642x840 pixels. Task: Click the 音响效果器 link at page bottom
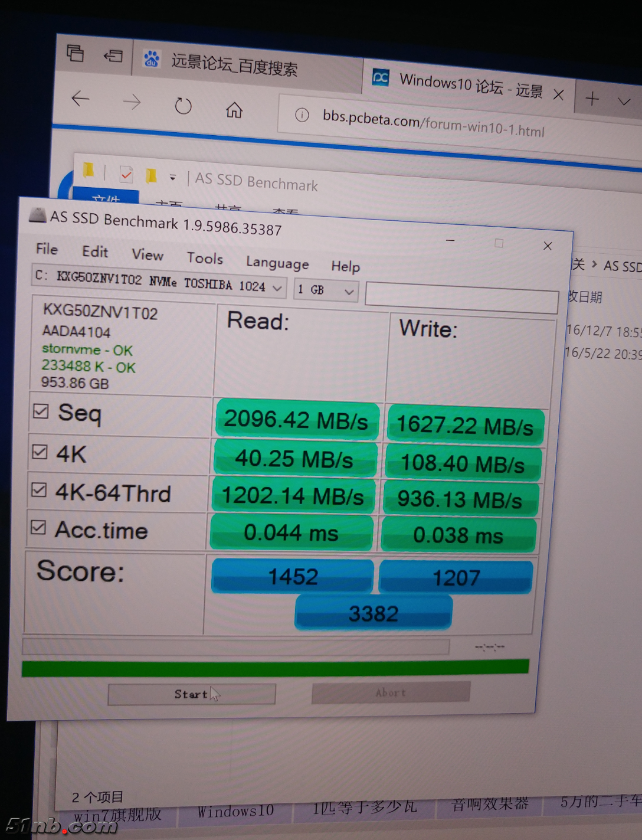pyautogui.click(x=490, y=804)
